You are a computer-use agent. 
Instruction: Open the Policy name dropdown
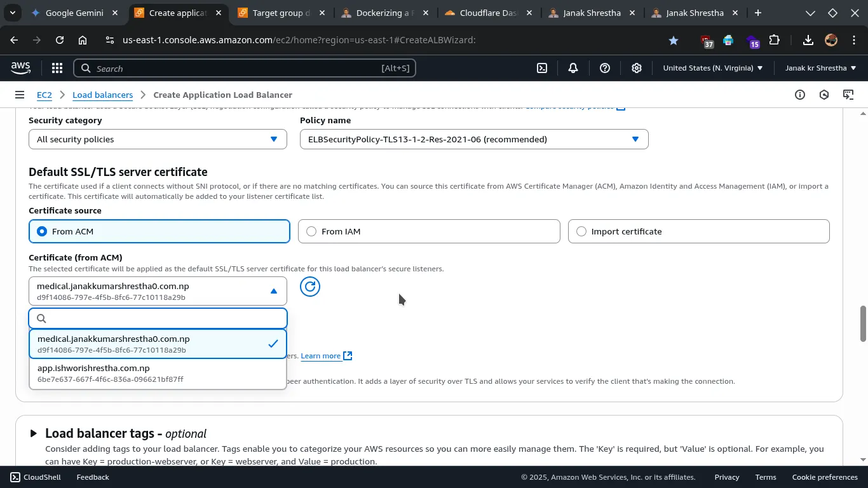[473, 139]
